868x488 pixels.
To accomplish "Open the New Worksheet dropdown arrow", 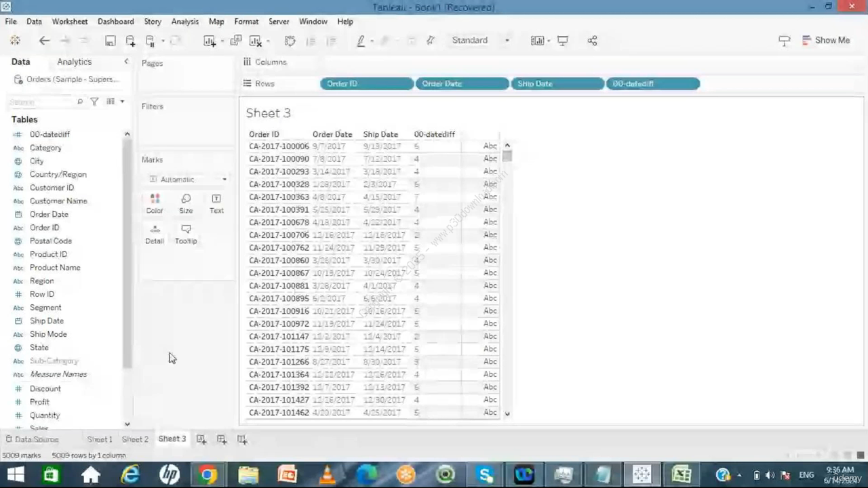I will pos(221,41).
